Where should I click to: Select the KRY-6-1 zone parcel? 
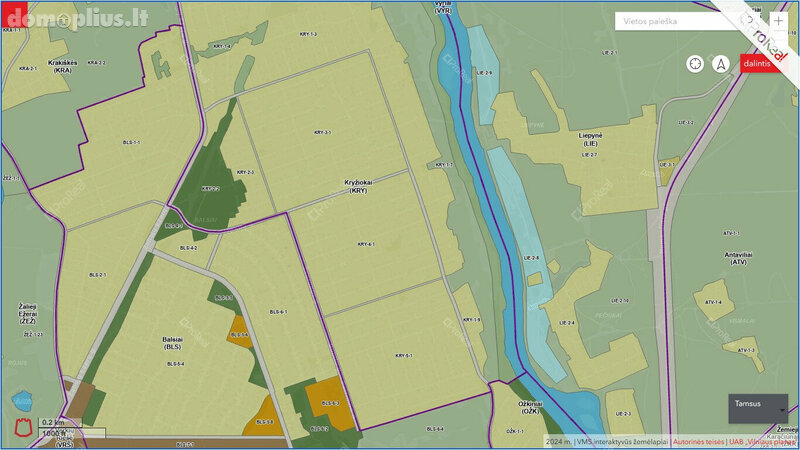366,244
